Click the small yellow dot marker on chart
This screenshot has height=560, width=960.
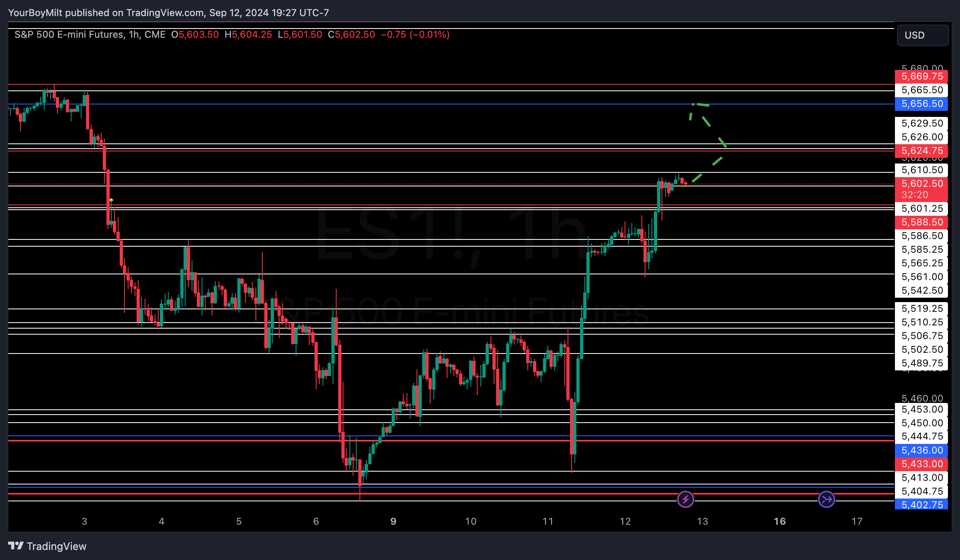click(111, 200)
